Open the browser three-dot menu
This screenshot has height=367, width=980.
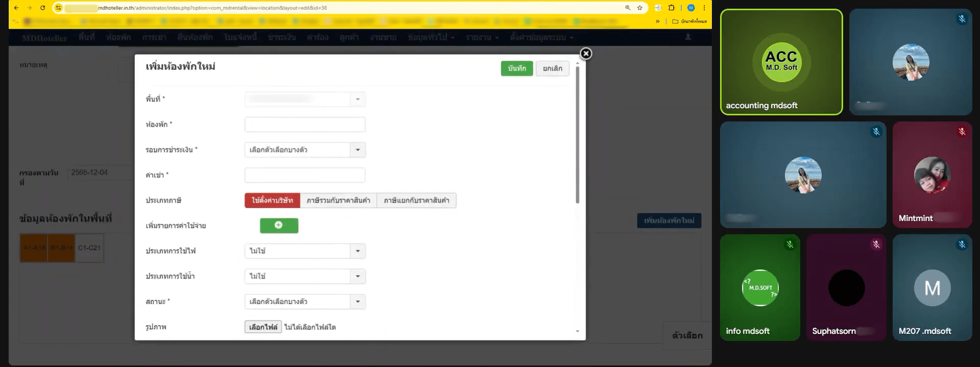coord(704,8)
